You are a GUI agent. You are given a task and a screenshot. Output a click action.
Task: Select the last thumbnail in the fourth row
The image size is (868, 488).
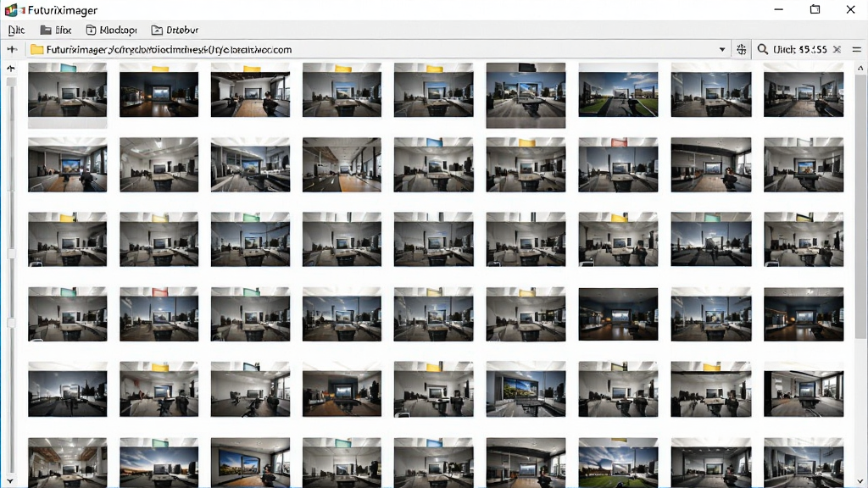[x=804, y=314]
